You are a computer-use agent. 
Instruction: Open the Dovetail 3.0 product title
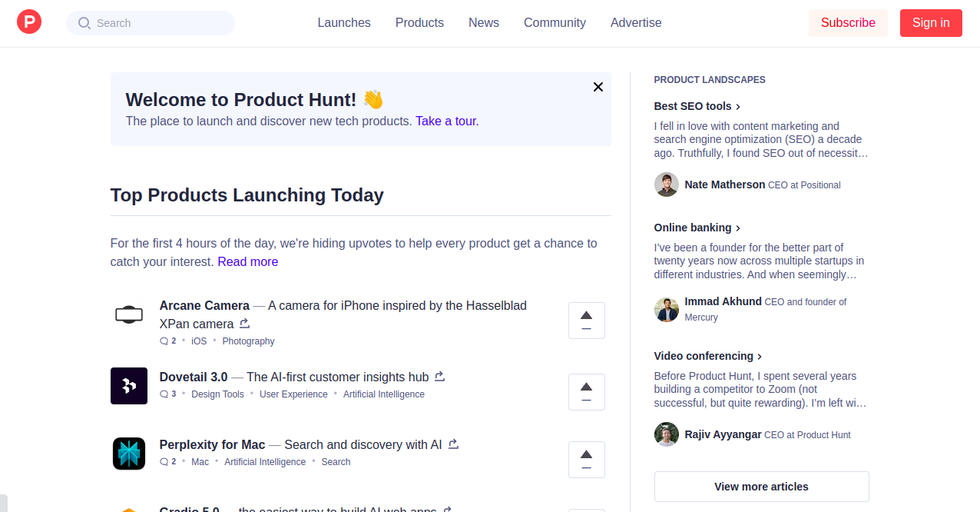pos(194,377)
